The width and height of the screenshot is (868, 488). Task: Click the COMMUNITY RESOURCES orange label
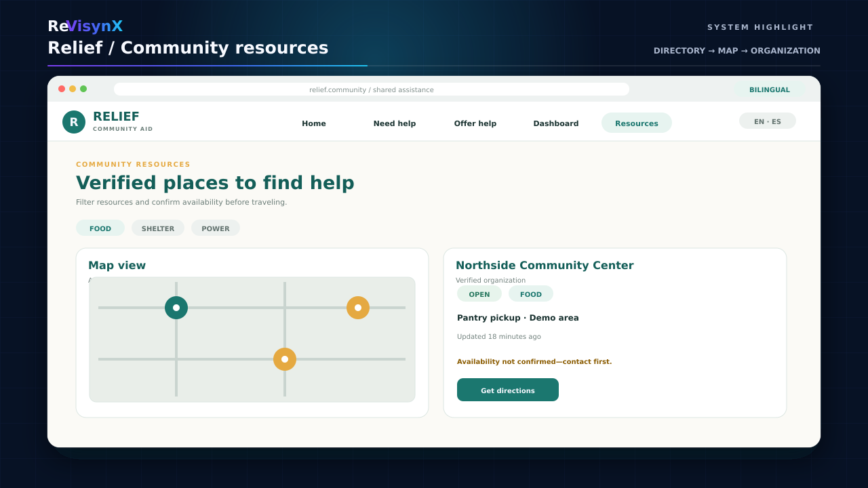coord(133,165)
